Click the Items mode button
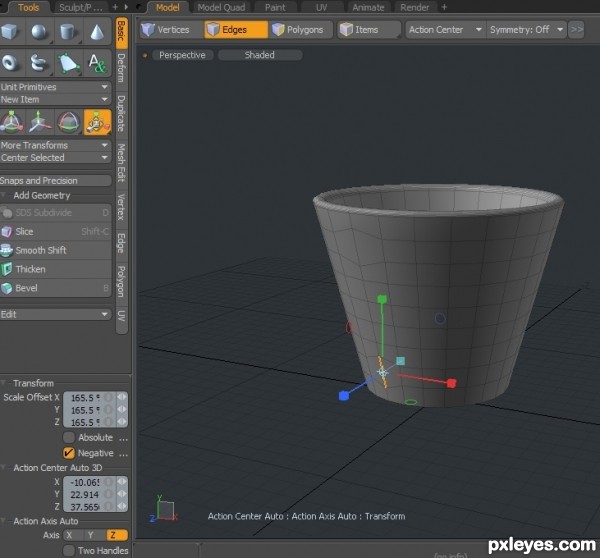The height and width of the screenshot is (558, 600). pyautogui.click(x=369, y=29)
